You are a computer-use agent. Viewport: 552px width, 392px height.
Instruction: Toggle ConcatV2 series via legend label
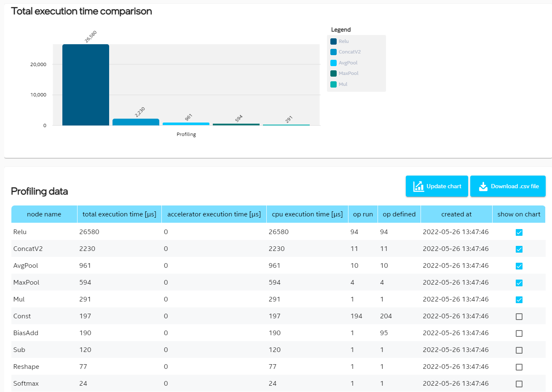(350, 52)
